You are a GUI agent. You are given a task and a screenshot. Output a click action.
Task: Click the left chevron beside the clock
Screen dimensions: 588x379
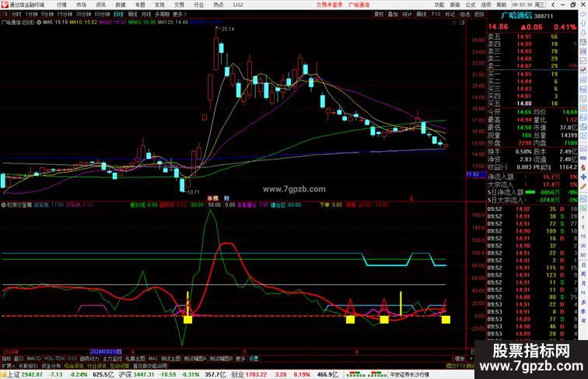(x=553, y=5)
